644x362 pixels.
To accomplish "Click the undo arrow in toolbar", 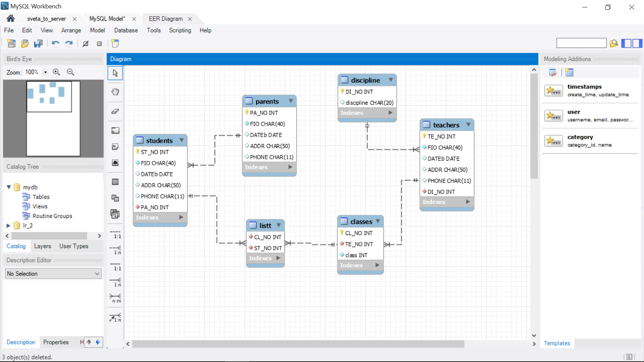I will [55, 43].
